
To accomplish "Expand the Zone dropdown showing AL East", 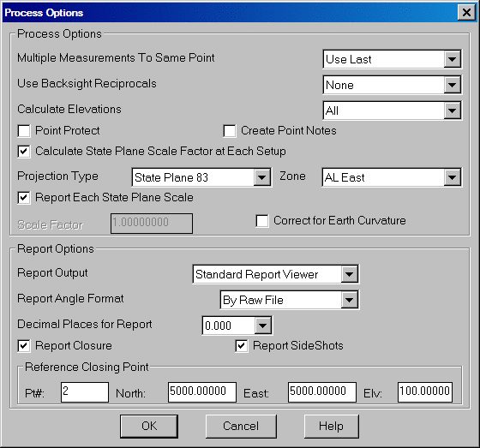I will tap(392, 177).
